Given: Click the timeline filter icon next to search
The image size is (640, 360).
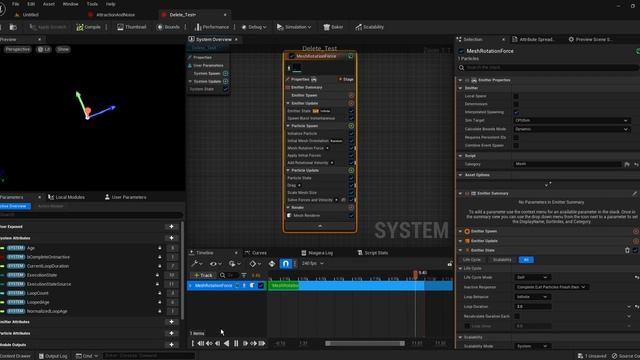Looking at the screenshot, I should (x=244, y=275).
